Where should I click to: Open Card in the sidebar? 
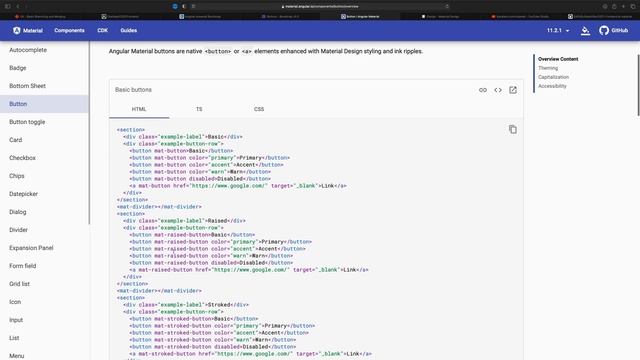pyautogui.click(x=44, y=140)
